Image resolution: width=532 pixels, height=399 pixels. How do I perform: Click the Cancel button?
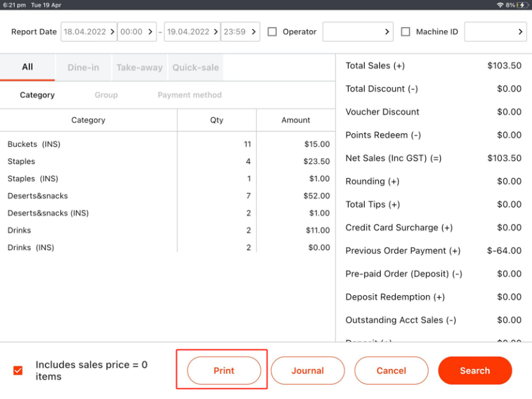pos(391,370)
